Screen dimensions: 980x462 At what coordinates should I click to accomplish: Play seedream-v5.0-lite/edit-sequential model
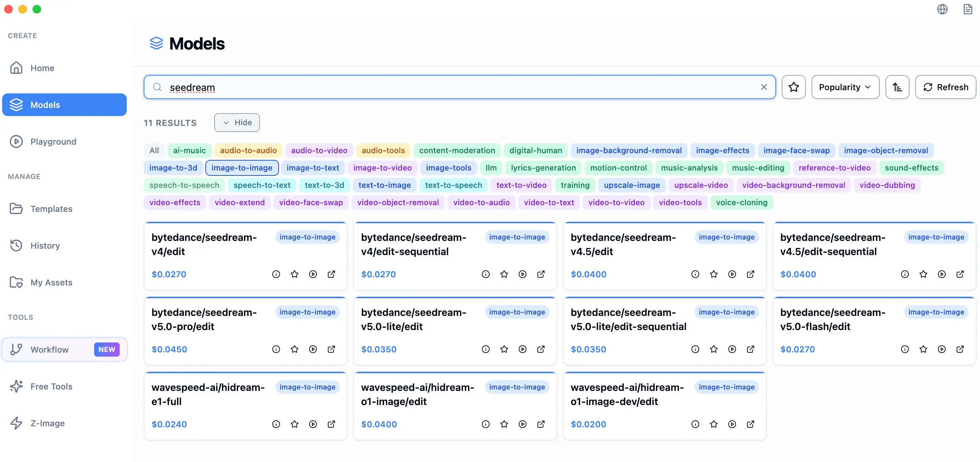(732, 349)
